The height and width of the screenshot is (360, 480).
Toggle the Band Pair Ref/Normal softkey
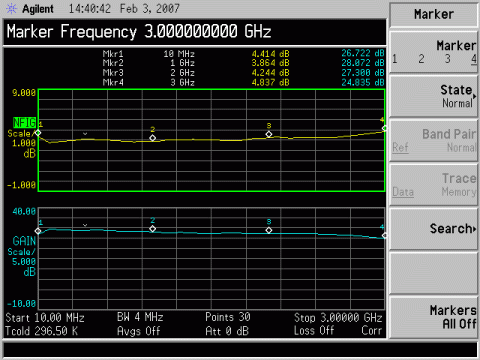click(434, 140)
